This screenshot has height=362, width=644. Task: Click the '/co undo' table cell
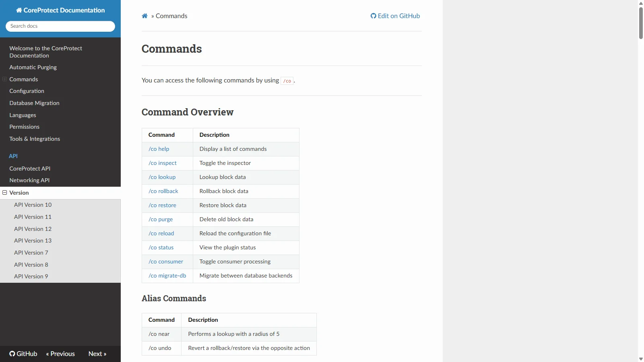click(x=162, y=348)
